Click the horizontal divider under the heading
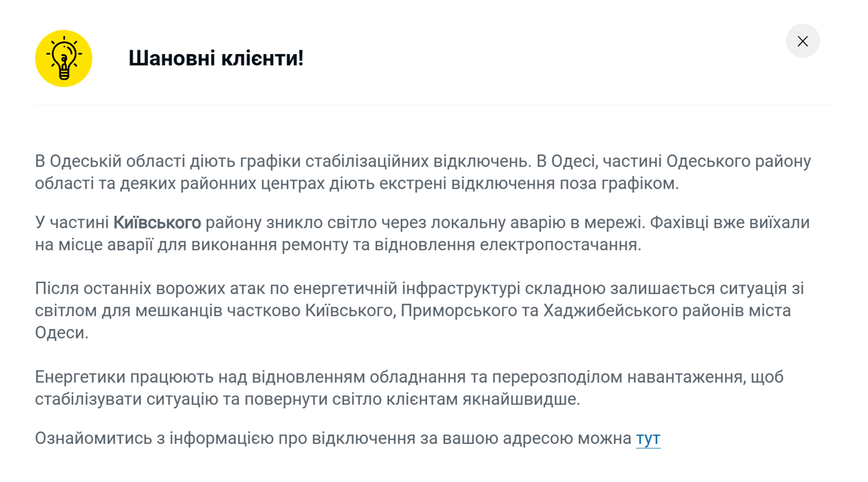The width and height of the screenshot is (868, 482). (x=434, y=102)
